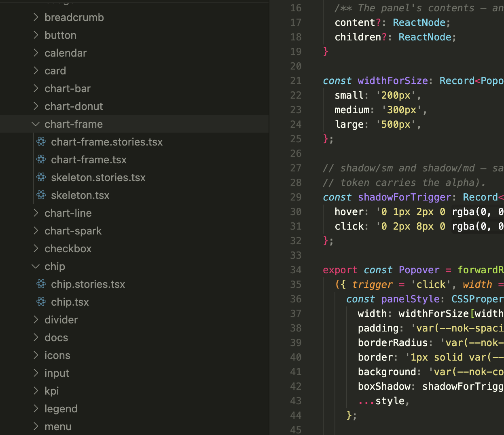This screenshot has height=435, width=504.
Task: Expand the chart-bar folder chevron
Action: (36, 88)
